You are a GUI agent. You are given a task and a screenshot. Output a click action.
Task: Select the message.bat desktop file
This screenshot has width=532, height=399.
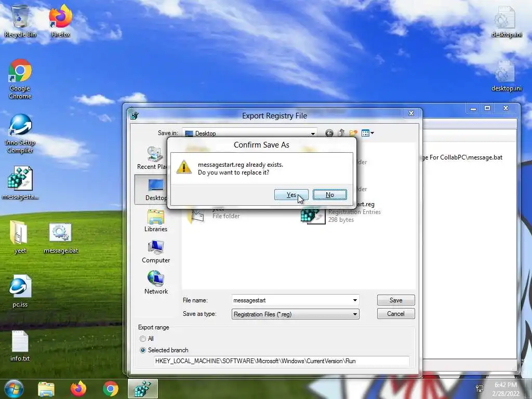click(61, 238)
